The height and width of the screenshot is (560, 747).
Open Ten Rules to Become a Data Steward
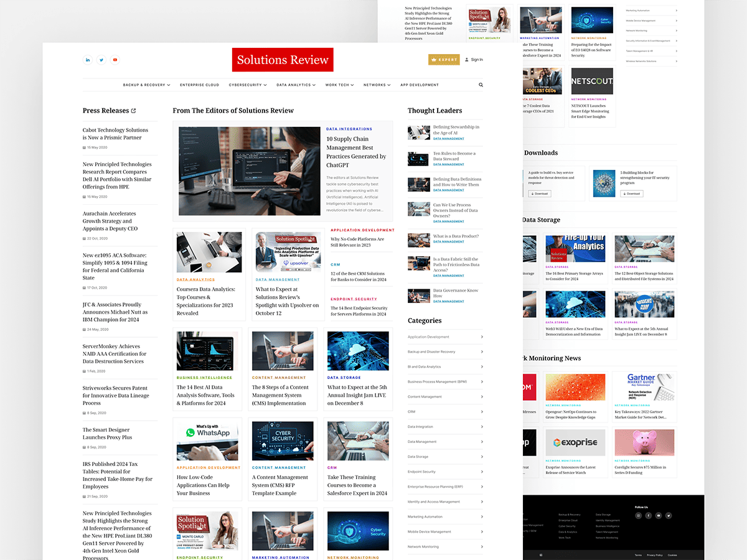454,156
